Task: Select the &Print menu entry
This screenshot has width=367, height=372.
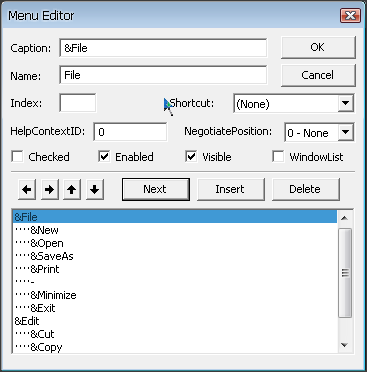Action: pyautogui.click(x=175, y=269)
